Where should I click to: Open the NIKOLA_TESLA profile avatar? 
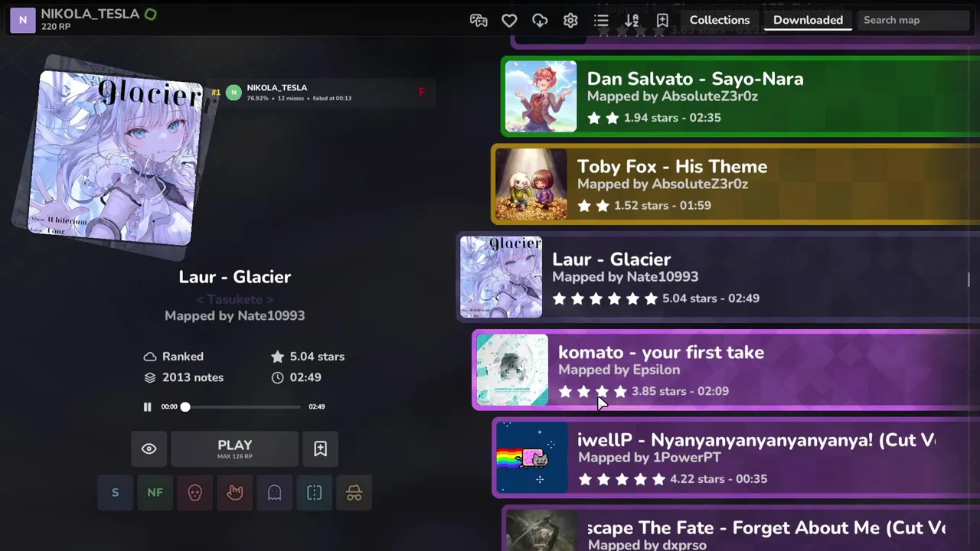pos(22,21)
